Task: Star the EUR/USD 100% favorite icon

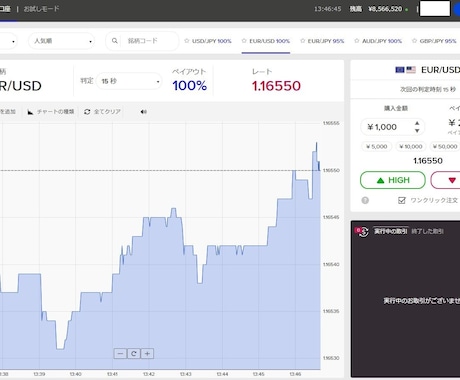Action: (x=244, y=41)
